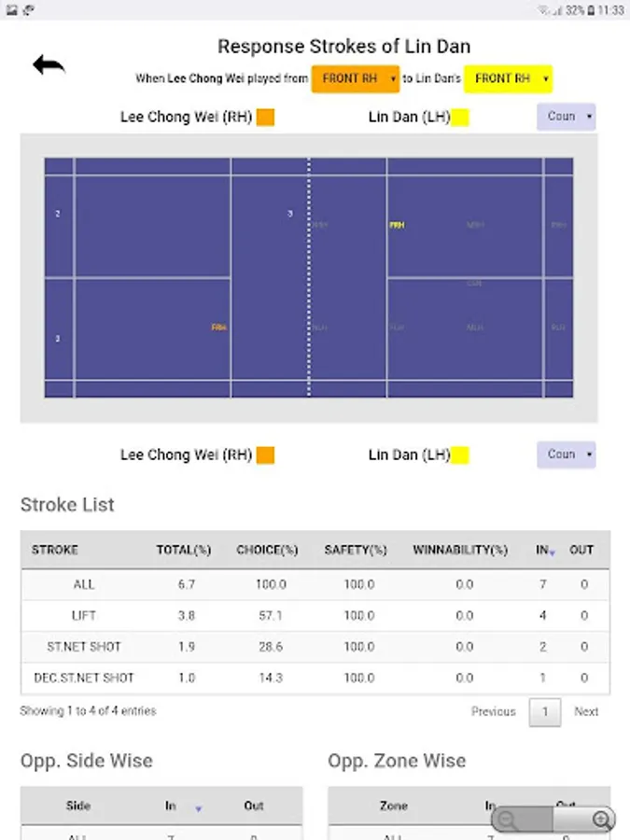Image resolution: width=630 pixels, height=840 pixels.
Task: Click the yellow Lin Dan swatch below court
Action: (x=459, y=455)
